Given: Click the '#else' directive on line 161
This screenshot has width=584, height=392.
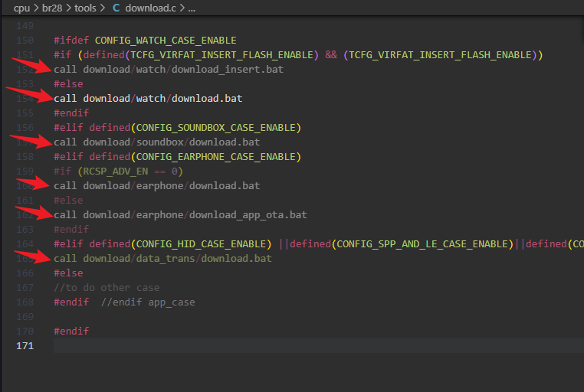Looking at the screenshot, I should (x=68, y=200).
